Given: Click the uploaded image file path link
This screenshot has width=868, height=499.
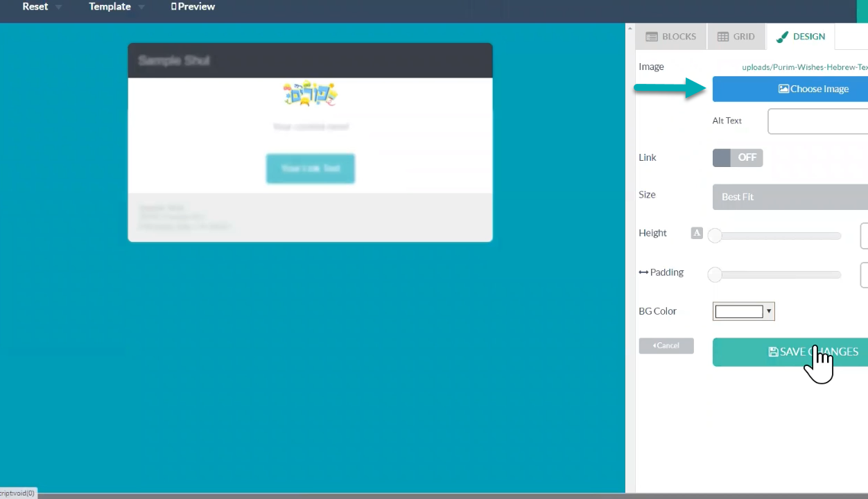Looking at the screenshot, I should 804,67.
